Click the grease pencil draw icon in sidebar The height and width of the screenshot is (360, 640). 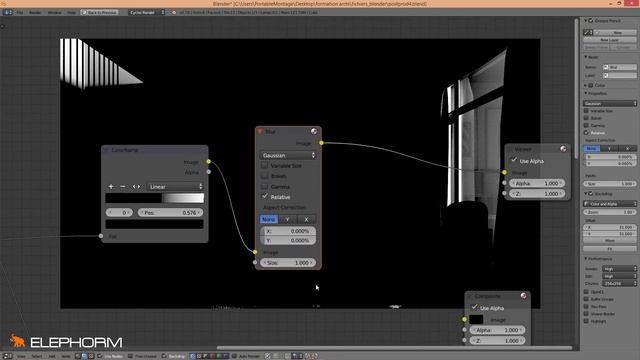pos(588,32)
